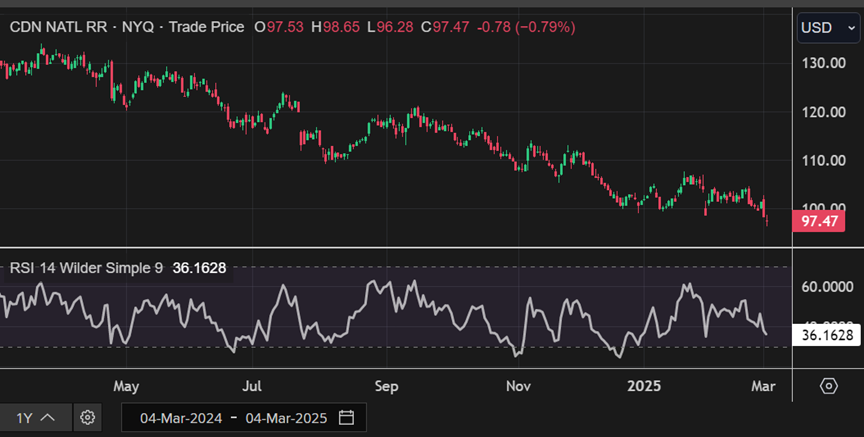The image size is (864, 437).
Task: Select the RSI 14 Wilder Simple 9 label
Action: [x=88, y=268]
